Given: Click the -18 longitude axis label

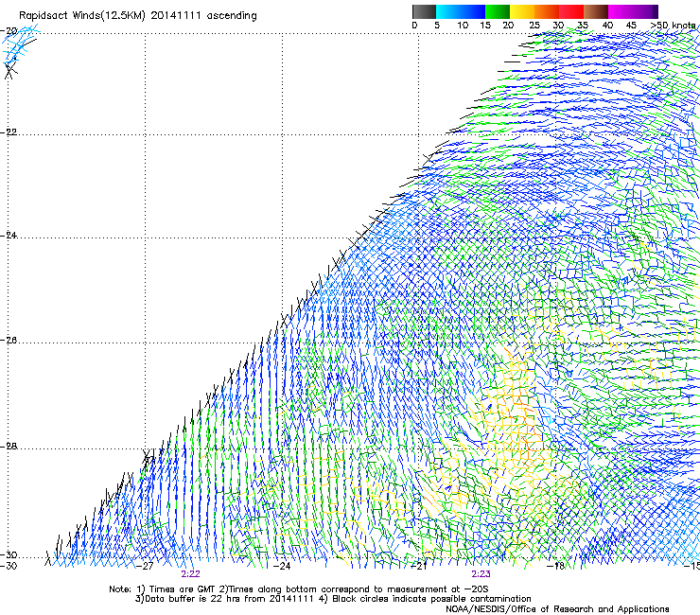Looking at the screenshot, I should tap(555, 567).
